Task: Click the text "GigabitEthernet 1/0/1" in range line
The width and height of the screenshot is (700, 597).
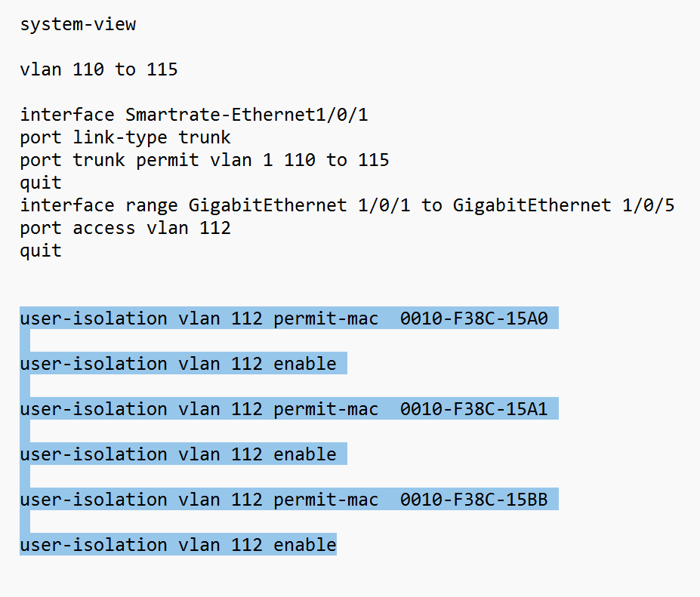Action: tap(299, 205)
